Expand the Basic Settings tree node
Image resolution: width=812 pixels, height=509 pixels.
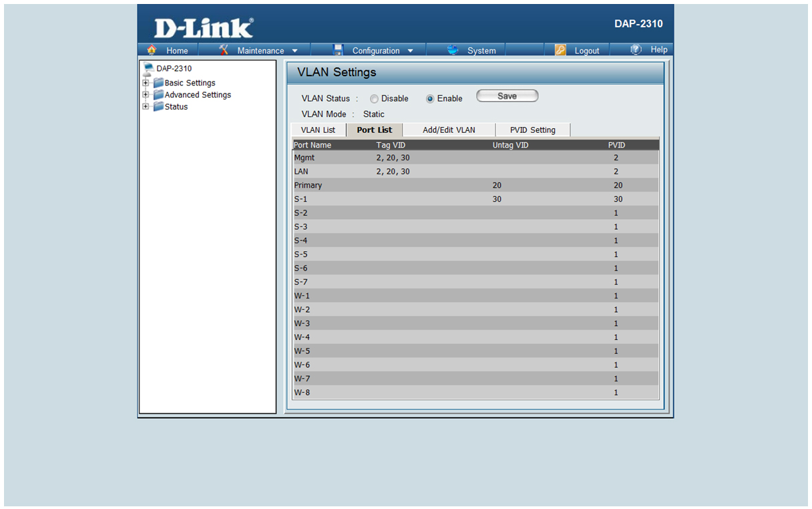pyautogui.click(x=146, y=83)
